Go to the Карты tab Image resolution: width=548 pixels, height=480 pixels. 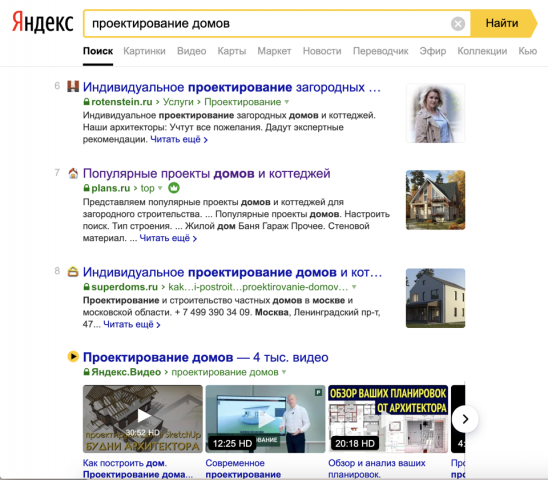232,51
